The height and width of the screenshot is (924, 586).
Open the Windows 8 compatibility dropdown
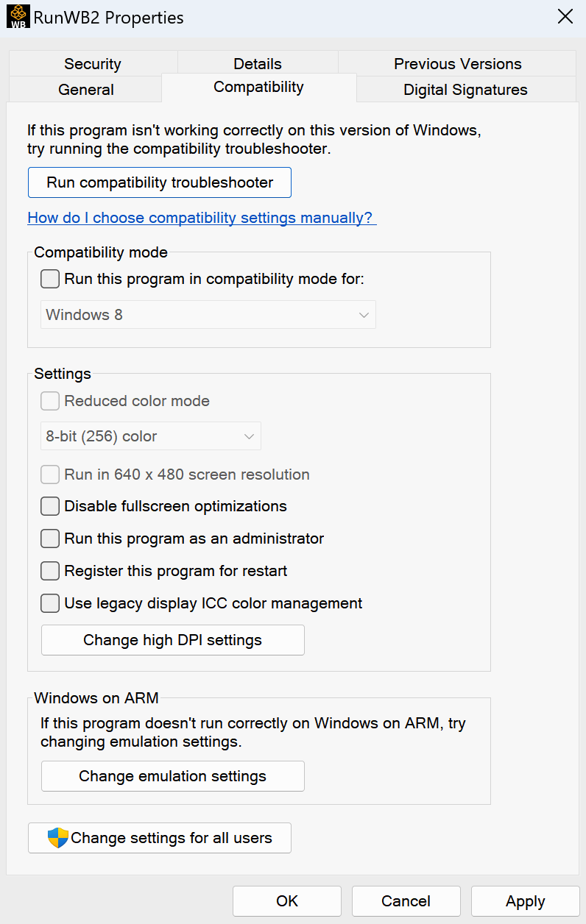click(x=208, y=314)
